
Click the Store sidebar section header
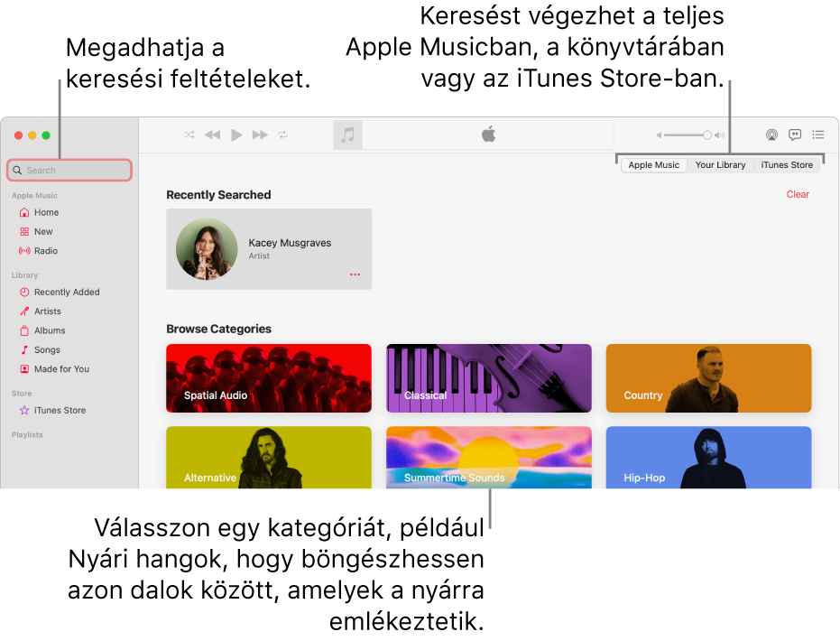22,394
